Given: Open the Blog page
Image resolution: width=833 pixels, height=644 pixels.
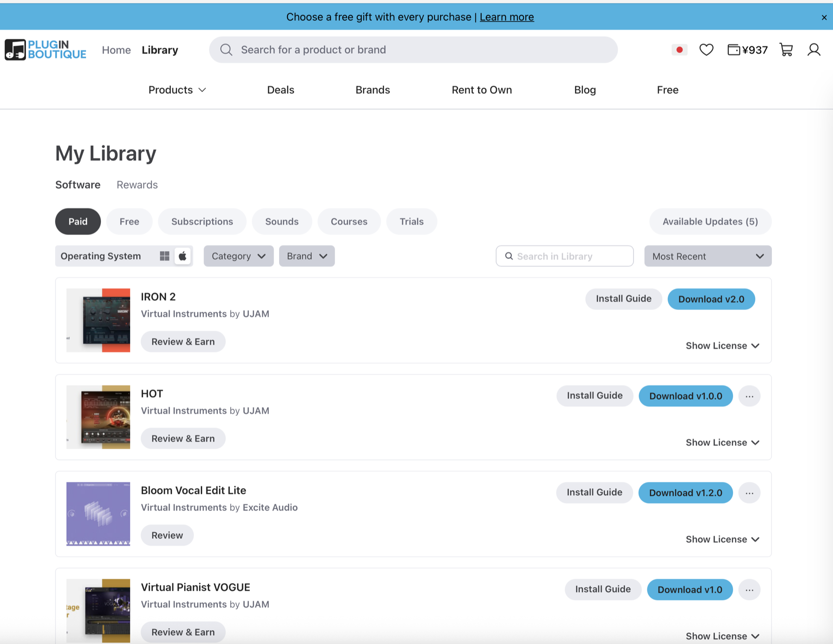Looking at the screenshot, I should click(x=585, y=90).
